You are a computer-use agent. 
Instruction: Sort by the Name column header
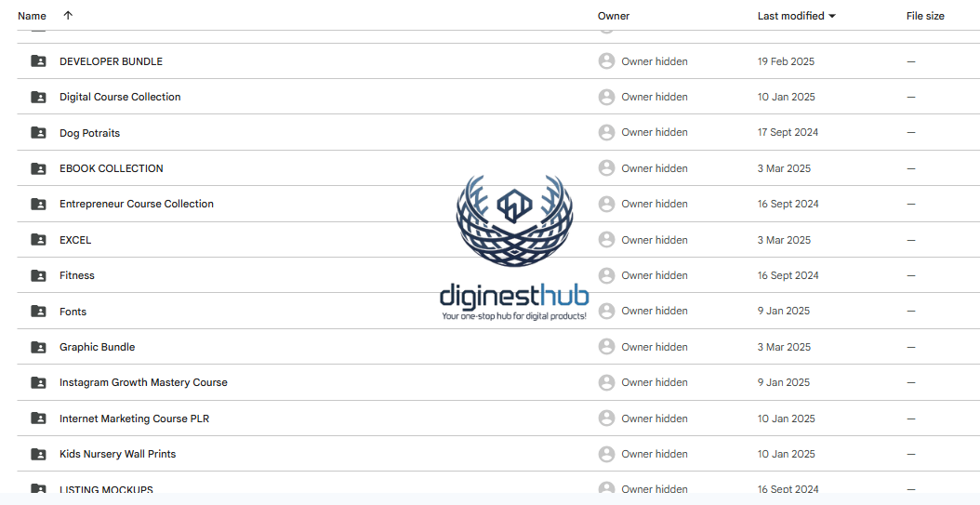[x=32, y=16]
